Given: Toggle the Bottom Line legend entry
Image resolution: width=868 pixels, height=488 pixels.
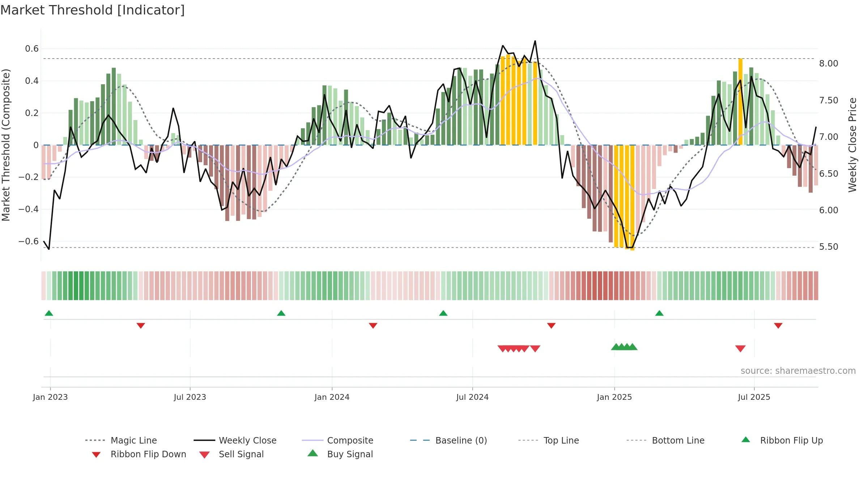Looking at the screenshot, I should pyautogui.click(x=665, y=440).
